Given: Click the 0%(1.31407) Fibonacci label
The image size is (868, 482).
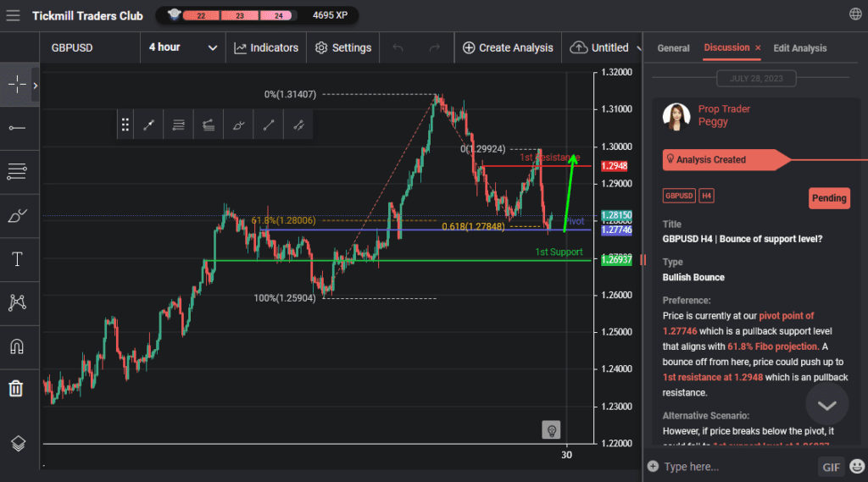Looking at the screenshot, I should tap(290, 95).
